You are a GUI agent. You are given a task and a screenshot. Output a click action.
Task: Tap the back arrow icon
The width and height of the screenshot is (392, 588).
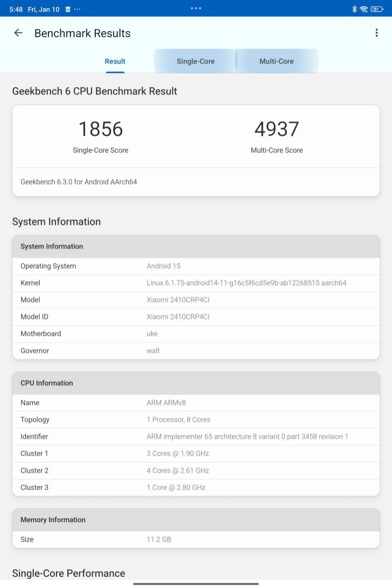tap(18, 33)
